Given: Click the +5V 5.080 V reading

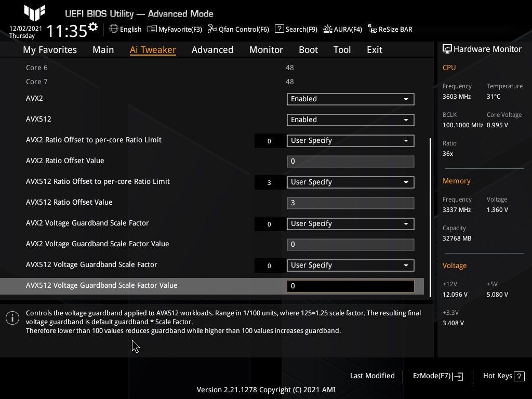Looking at the screenshot, I should pyautogui.click(x=497, y=295).
